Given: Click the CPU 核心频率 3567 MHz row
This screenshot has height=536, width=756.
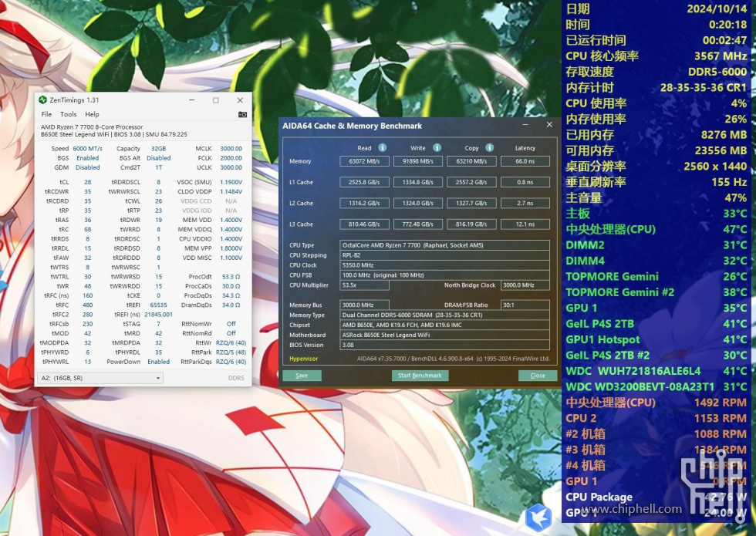Looking at the screenshot, I should click(x=656, y=56).
